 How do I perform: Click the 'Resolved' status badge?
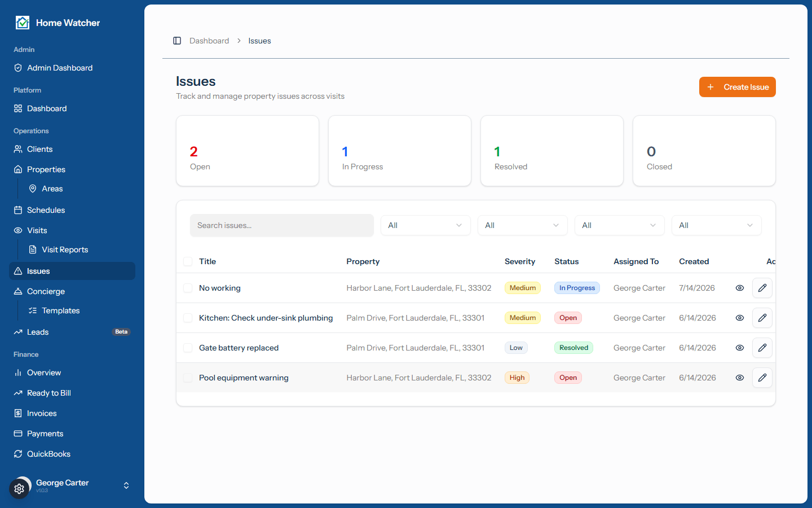(573, 348)
